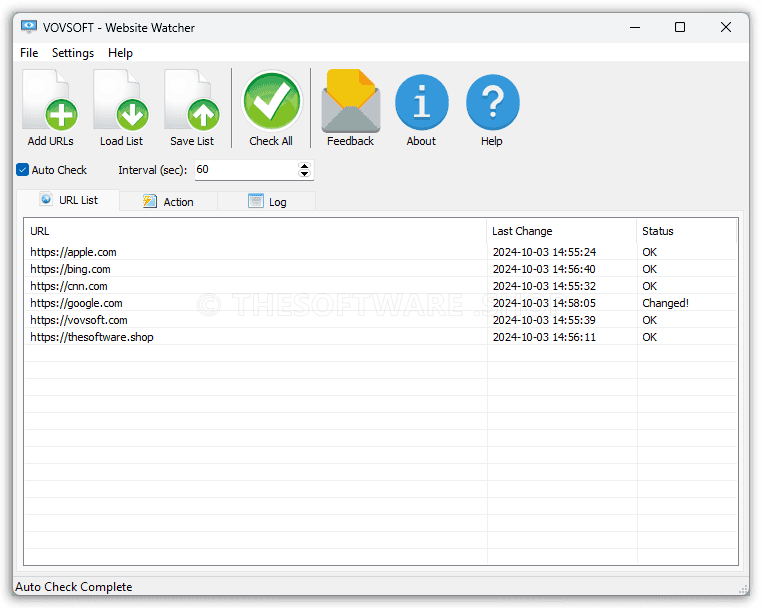
Task: Sort by the Last Change column header
Action: click(x=561, y=231)
